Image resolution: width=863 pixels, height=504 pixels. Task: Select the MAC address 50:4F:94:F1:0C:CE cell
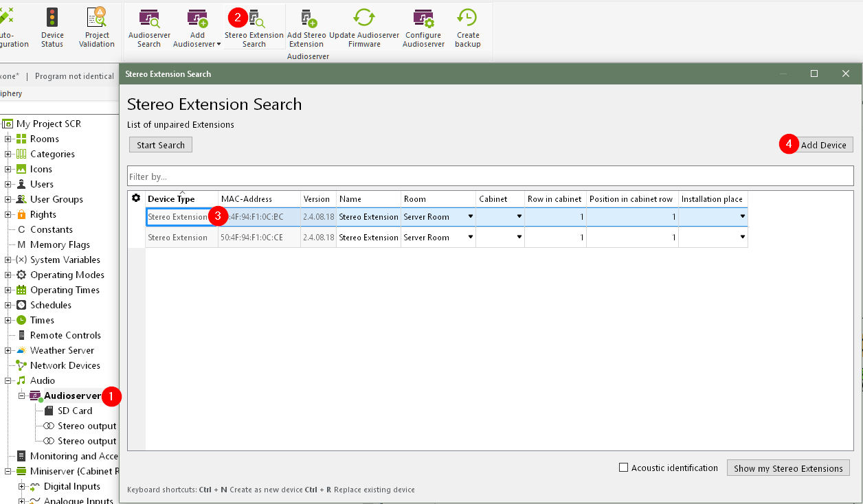(260, 238)
